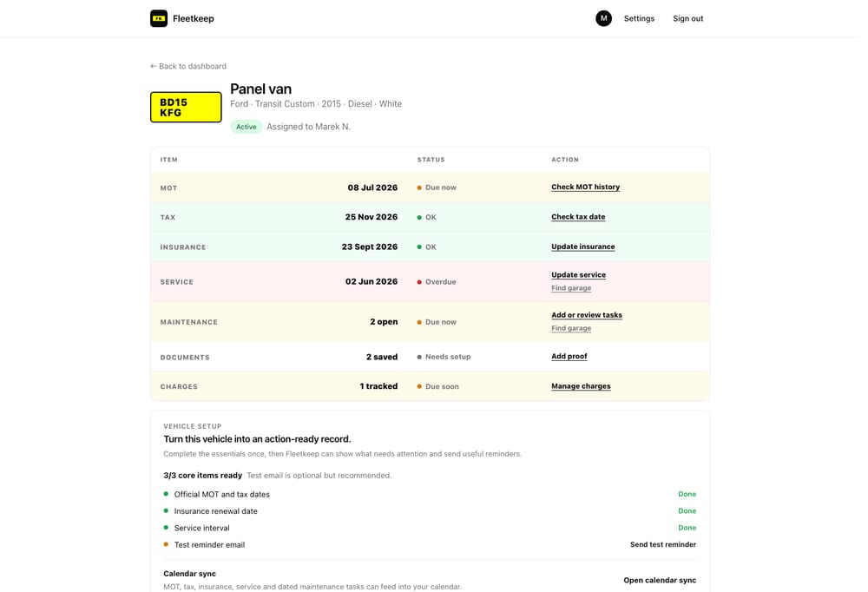This screenshot has width=868, height=592.
Task: Click the Calendar sync heading
Action: 189,574
